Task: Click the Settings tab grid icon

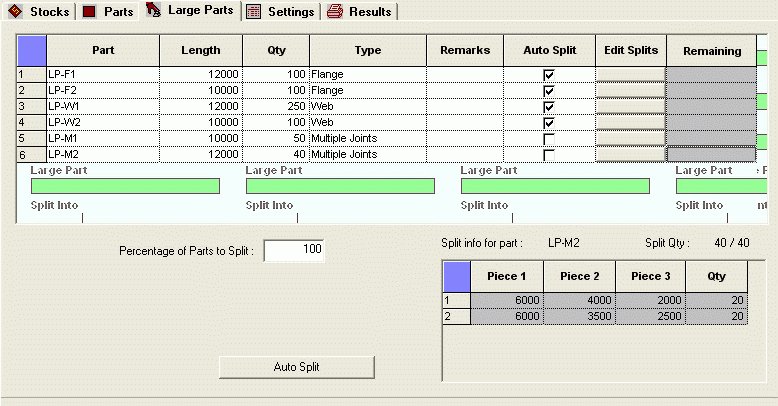Action: tap(254, 12)
